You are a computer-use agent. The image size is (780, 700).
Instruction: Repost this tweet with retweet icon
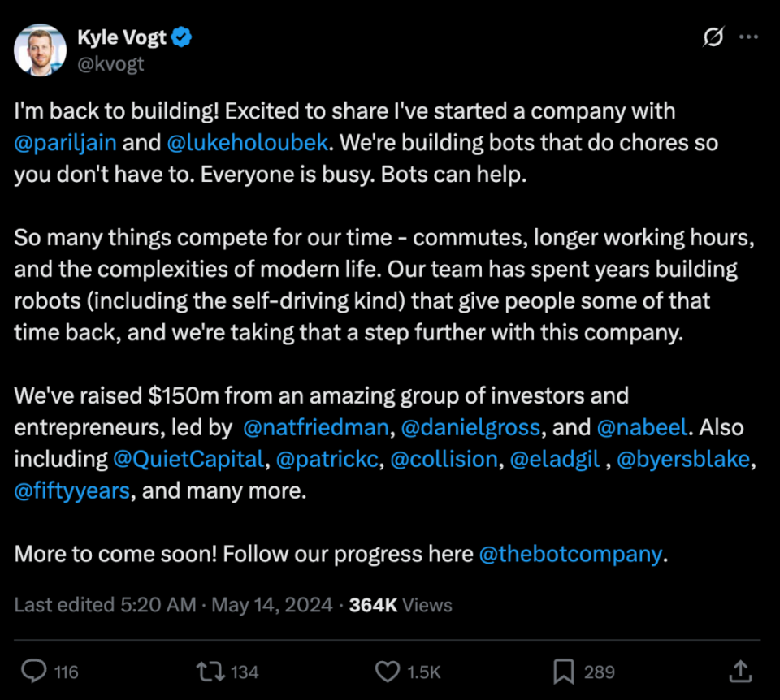pos(209,671)
